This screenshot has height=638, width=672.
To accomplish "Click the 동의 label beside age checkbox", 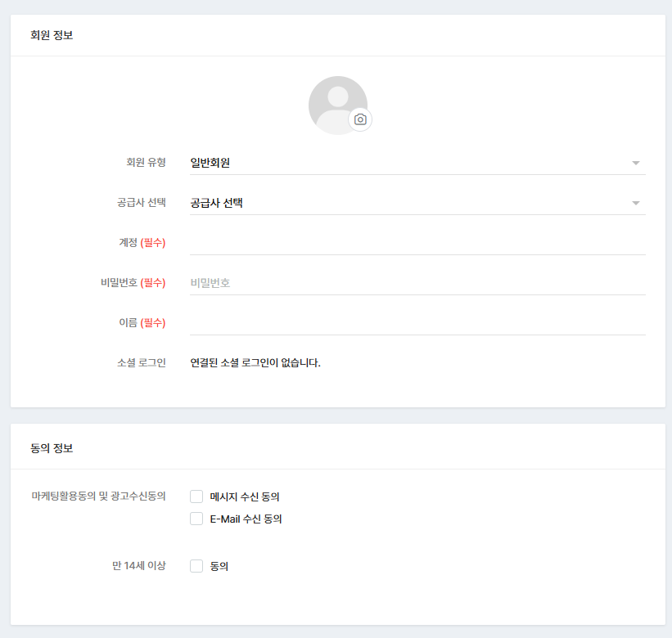I will pos(219,566).
